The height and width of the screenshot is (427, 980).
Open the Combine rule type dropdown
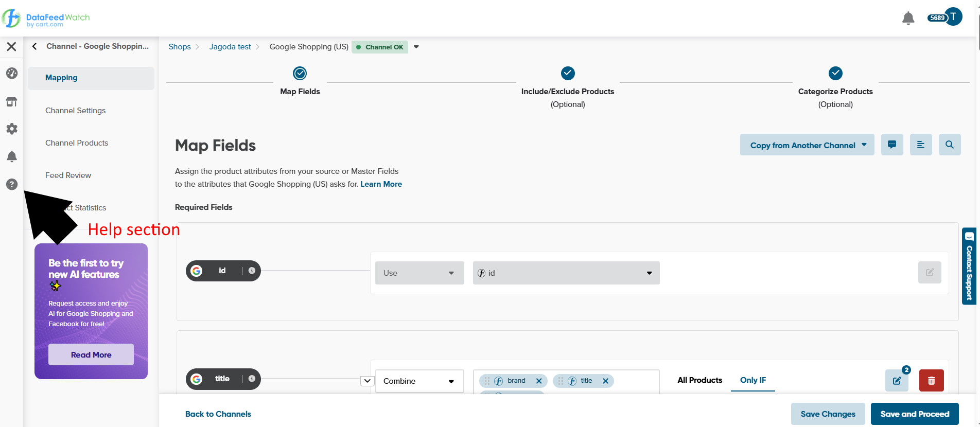point(419,381)
